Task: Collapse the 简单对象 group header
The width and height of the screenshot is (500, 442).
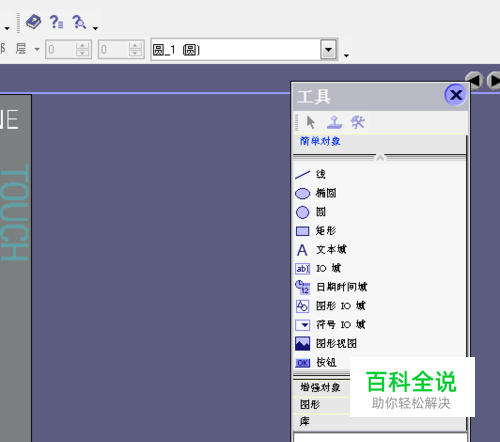Action: coord(379,141)
